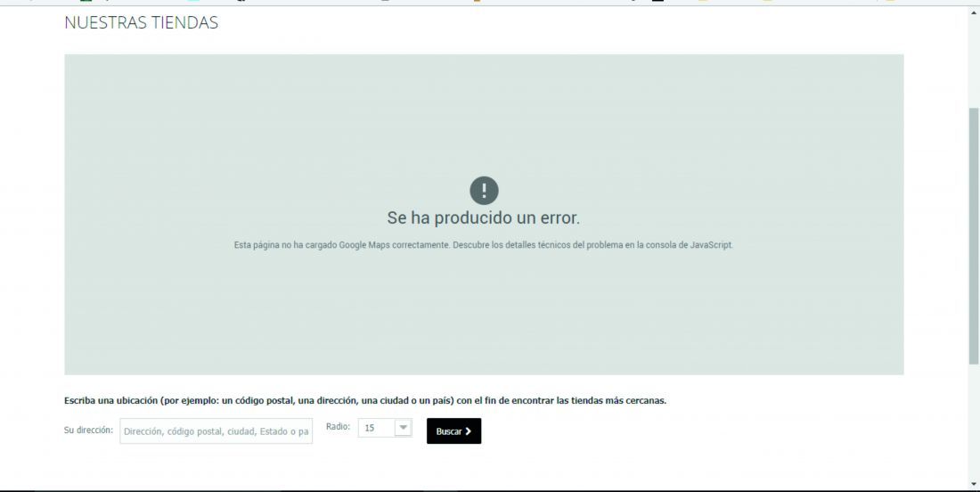Screen dimensions: 980x492
Task: Click the NUESTRAS TIENDAS heading
Action: click(142, 22)
